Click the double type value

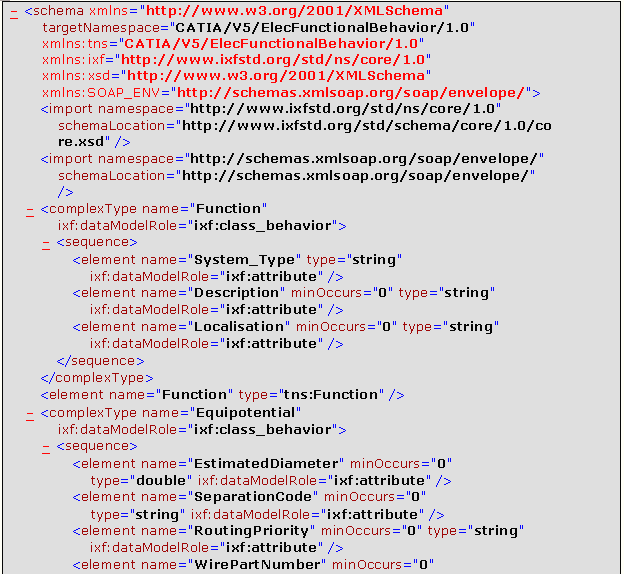161,481
